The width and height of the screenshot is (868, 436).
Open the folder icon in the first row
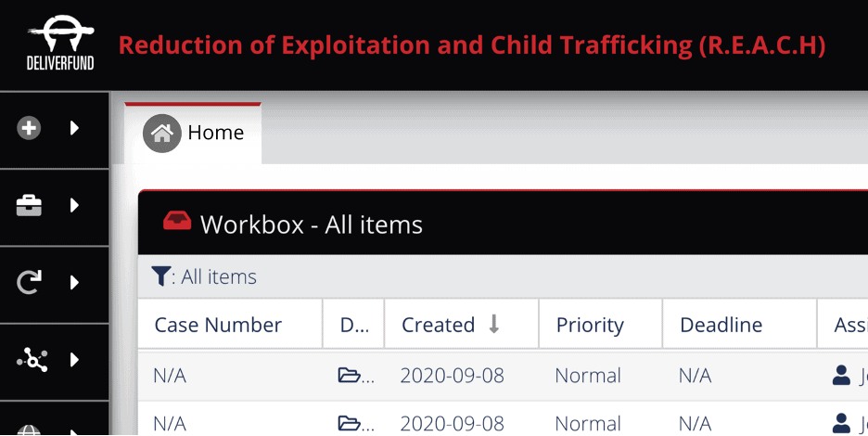pos(350,376)
